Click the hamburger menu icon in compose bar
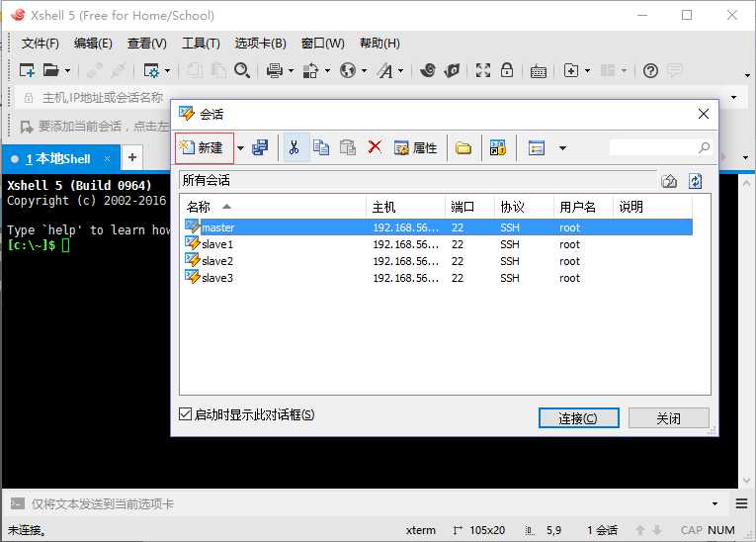Viewport: 756px width, 542px height. pyautogui.click(x=741, y=503)
